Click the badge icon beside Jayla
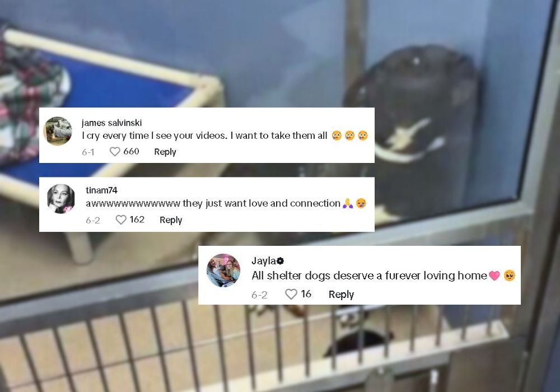 (x=281, y=261)
